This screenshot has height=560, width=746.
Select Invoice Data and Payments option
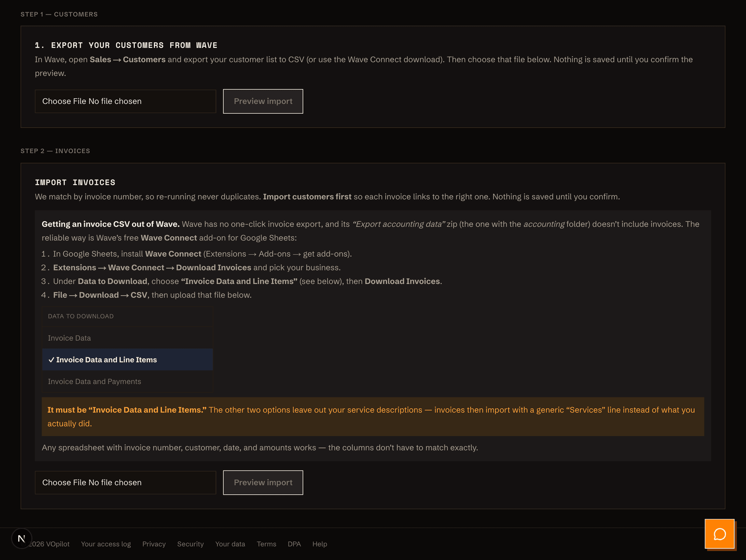(x=127, y=381)
